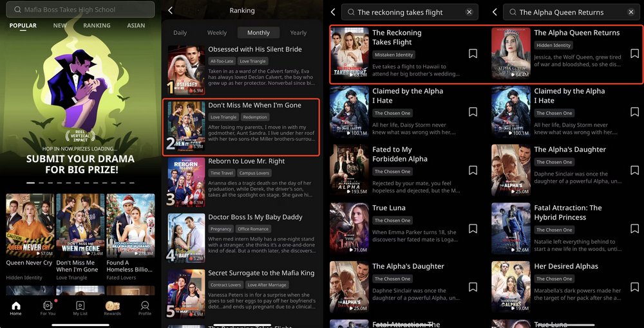The image size is (644, 328).
Task: Open the Rewards coins icon
Action: (113, 307)
